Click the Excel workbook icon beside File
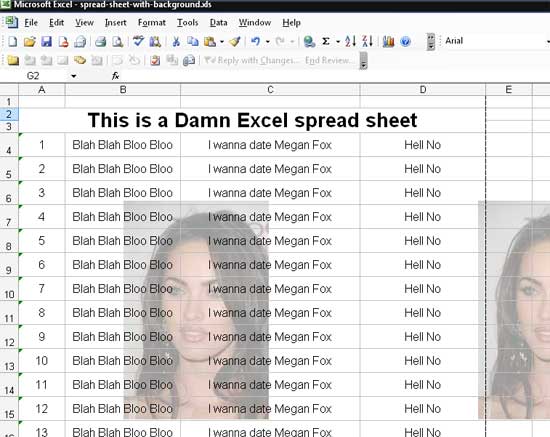The width and height of the screenshot is (550, 437). pyautogui.click(x=11, y=22)
